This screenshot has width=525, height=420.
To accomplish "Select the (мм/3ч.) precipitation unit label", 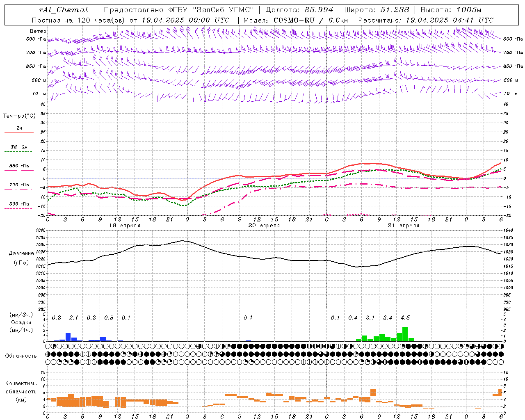I will (x=21, y=315).
